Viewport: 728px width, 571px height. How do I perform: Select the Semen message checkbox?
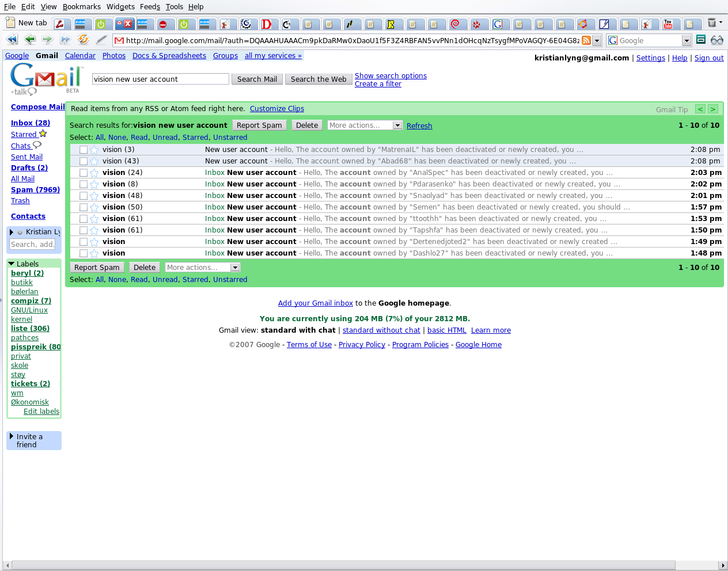click(84, 207)
